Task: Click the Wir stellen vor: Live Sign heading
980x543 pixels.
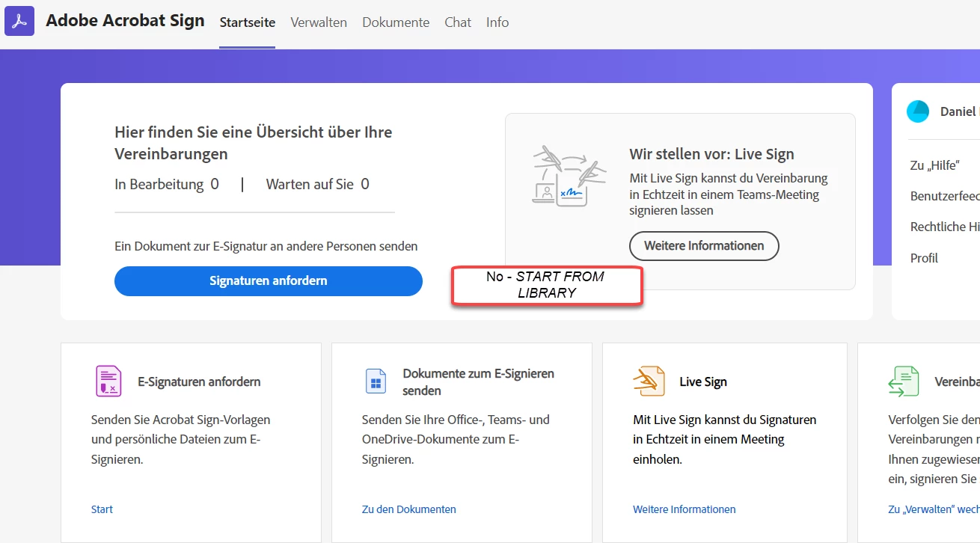Action: (712, 154)
